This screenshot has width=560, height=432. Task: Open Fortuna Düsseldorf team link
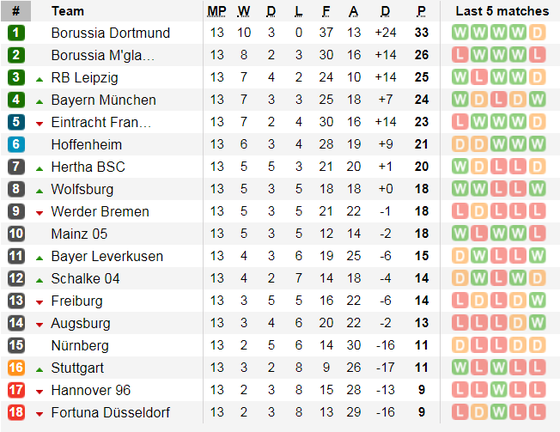111,412
